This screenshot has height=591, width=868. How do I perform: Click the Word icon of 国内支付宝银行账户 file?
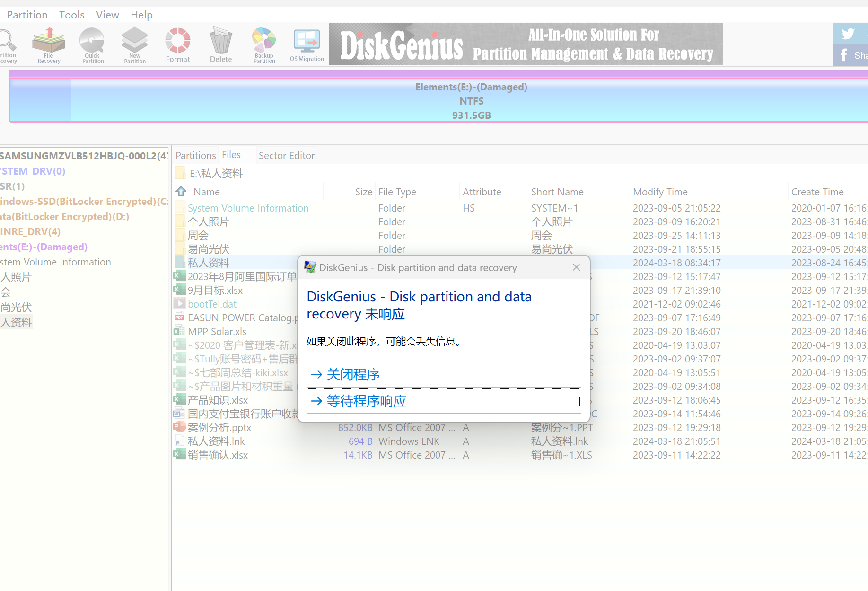(179, 413)
